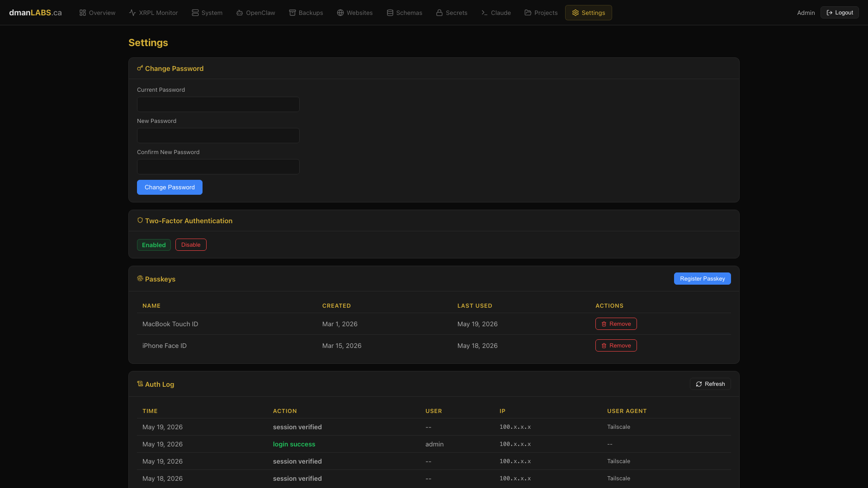The height and width of the screenshot is (488, 868).
Task: Focus the Confirm New Password field
Action: [x=218, y=167]
